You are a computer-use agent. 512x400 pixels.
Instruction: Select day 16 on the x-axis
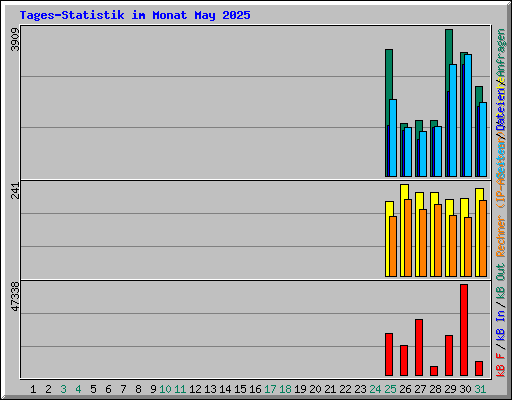tap(255, 389)
